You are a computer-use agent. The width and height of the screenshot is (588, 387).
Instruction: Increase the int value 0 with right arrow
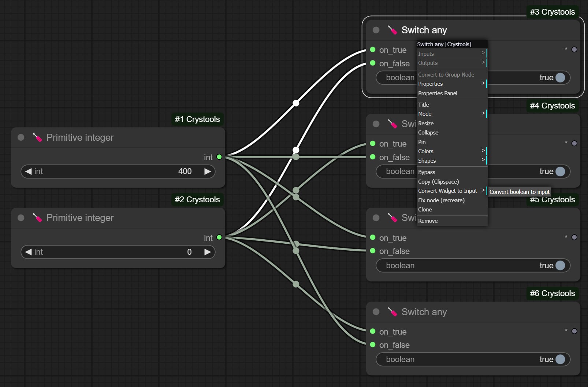tap(208, 252)
